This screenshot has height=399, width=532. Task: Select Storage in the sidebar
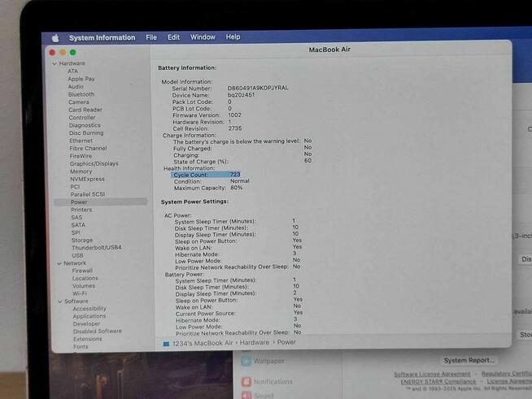(82, 240)
